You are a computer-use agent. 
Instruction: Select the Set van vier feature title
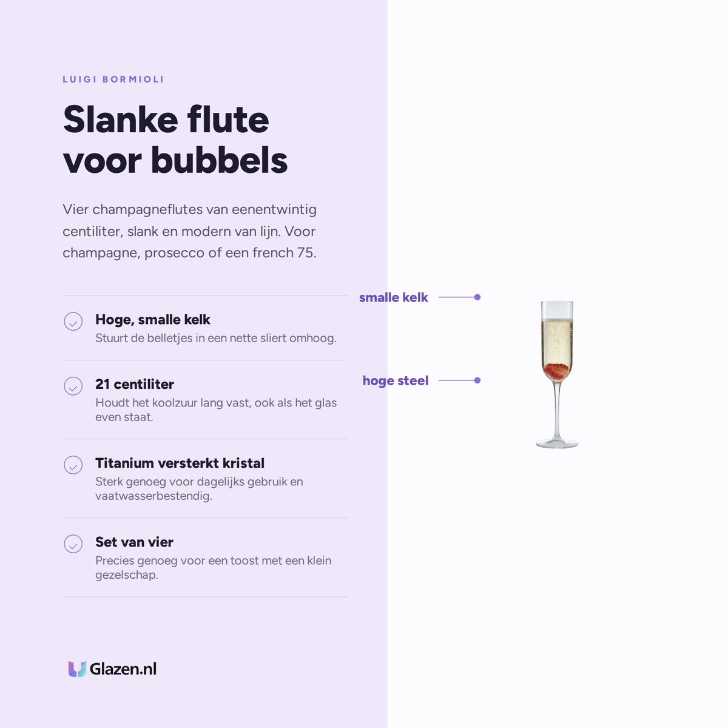click(x=134, y=542)
